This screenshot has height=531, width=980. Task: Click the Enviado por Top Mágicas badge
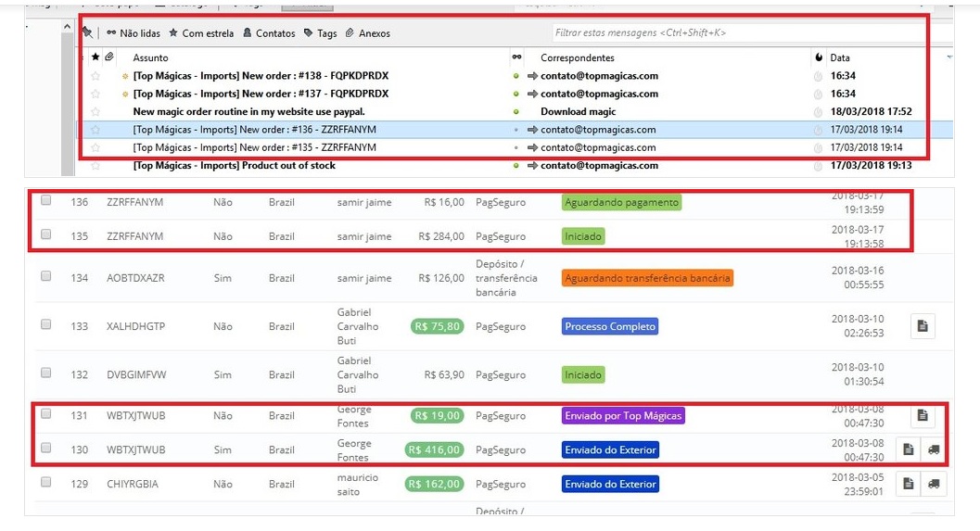coord(623,415)
